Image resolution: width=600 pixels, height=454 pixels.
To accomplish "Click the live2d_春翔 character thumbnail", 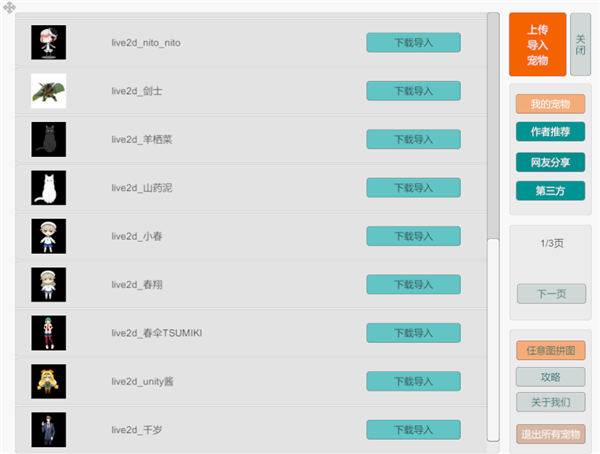I will pos(48,284).
